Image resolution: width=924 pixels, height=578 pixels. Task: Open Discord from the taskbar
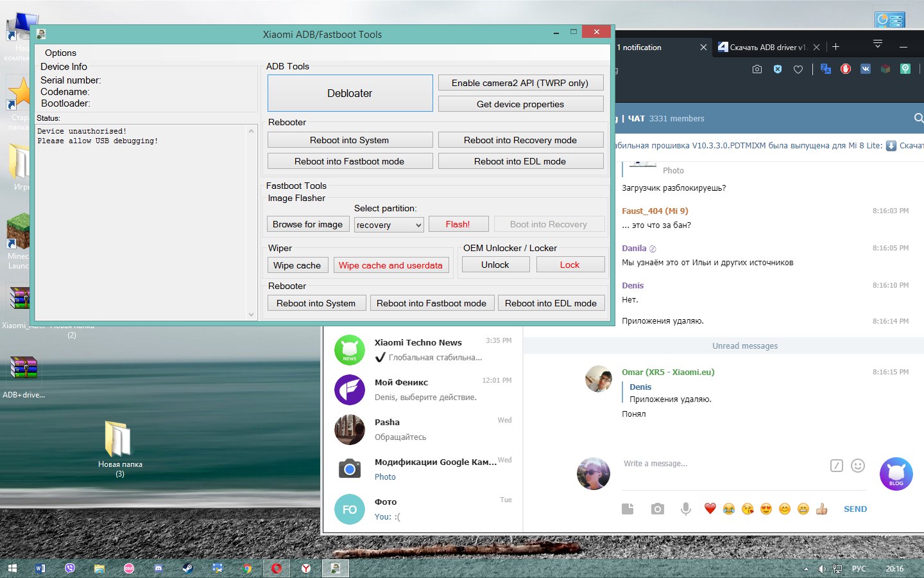pyautogui.click(x=158, y=568)
